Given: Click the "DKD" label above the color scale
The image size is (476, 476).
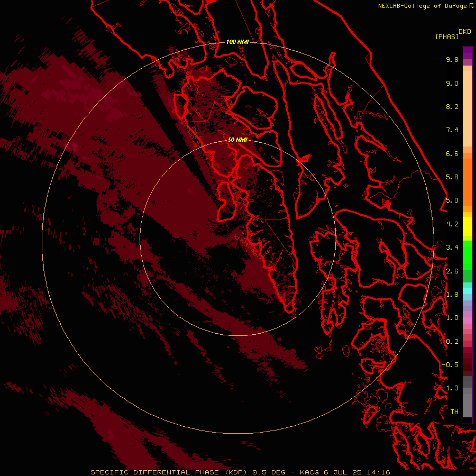Looking at the screenshot, I should coord(465,32).
